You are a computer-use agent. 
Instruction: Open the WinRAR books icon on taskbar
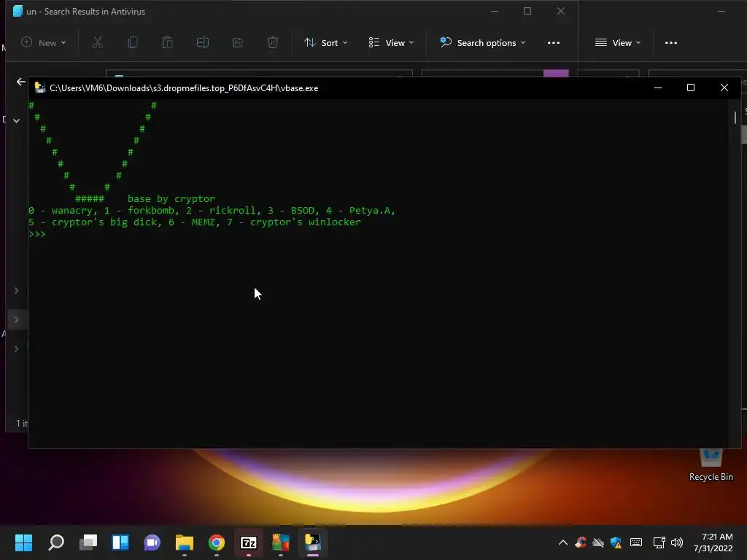pyautogui.click(x=281, y=542)
